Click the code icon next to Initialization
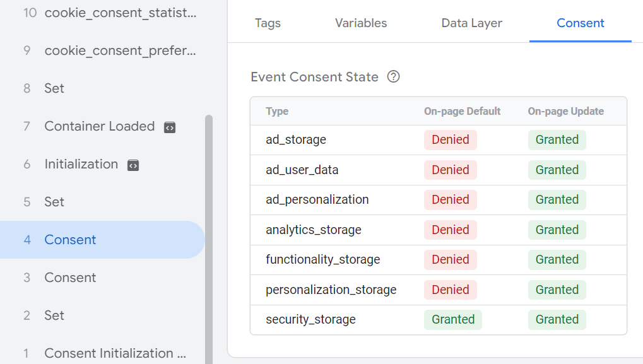This screenshot has height=364, width=643. pyautogui.click(x=133, y=165)
